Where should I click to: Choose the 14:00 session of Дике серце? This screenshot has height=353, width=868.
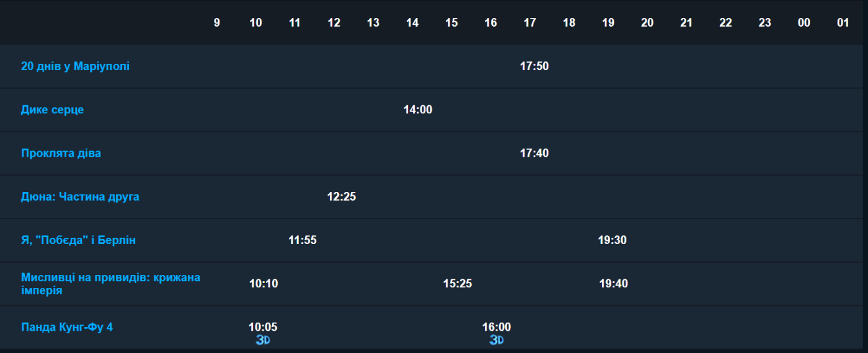[x=418, y=110]
